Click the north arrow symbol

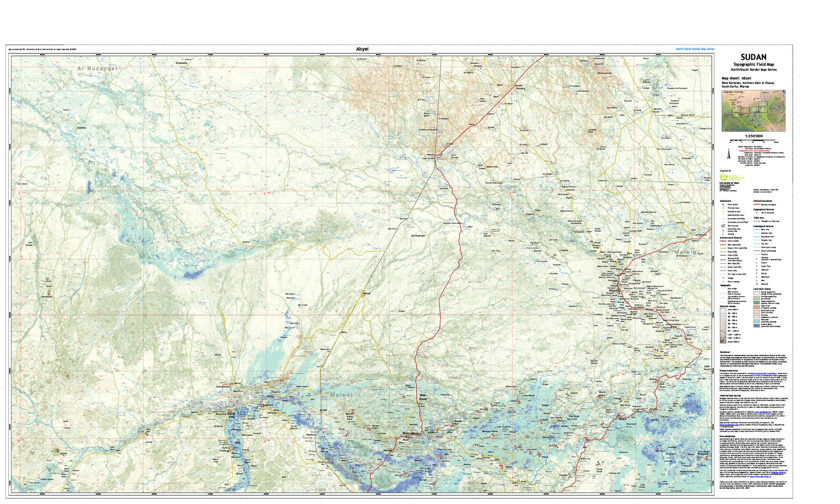[729, 154]
